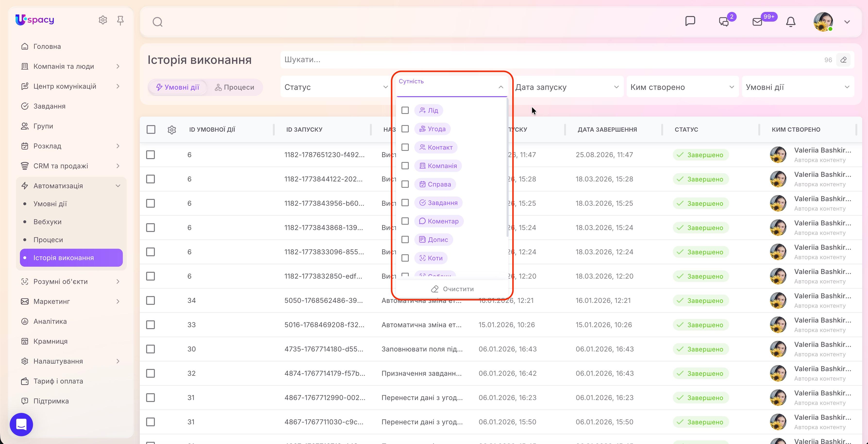Screen dimensions: 868x444
Task: Click the user avatar in header
Action: coord(823,22)
